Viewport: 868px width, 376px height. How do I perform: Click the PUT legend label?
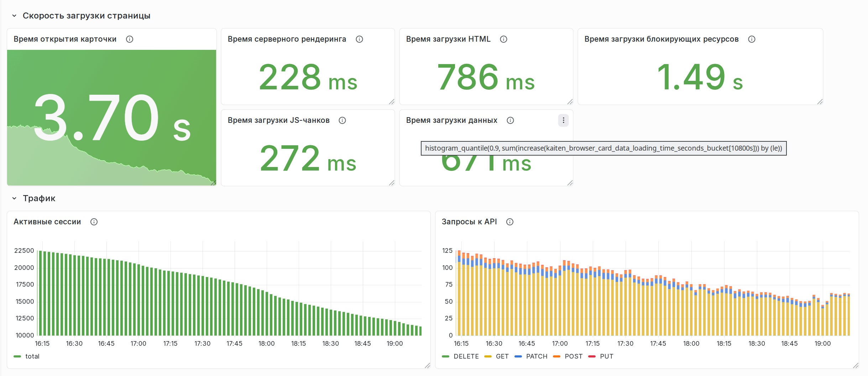pos(606,356)
